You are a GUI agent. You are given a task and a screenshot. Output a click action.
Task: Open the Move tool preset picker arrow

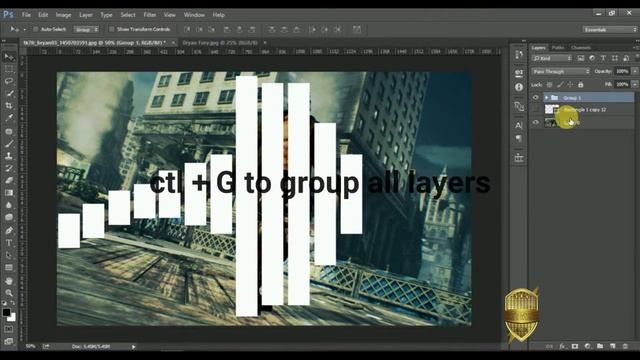pyautogui.click(x=24, y=29)
